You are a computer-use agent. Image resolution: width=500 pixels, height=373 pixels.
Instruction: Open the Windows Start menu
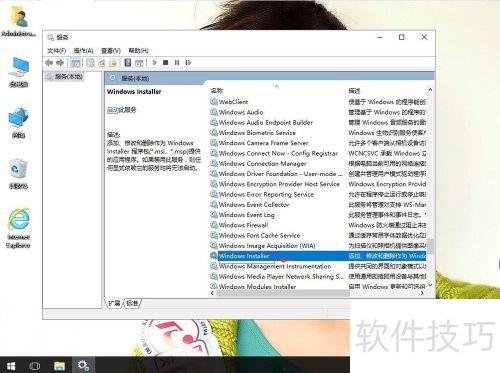(x=11, y=366)
